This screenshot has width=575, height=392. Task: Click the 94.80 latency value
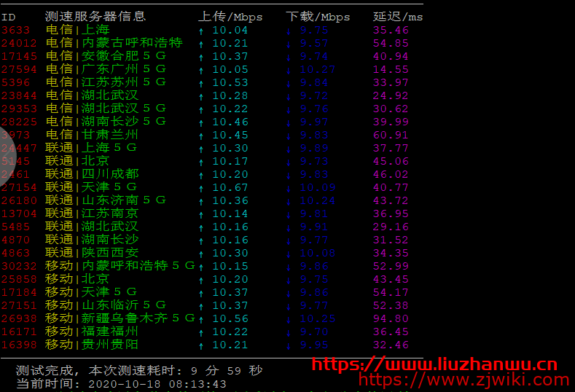pos(391,318)
